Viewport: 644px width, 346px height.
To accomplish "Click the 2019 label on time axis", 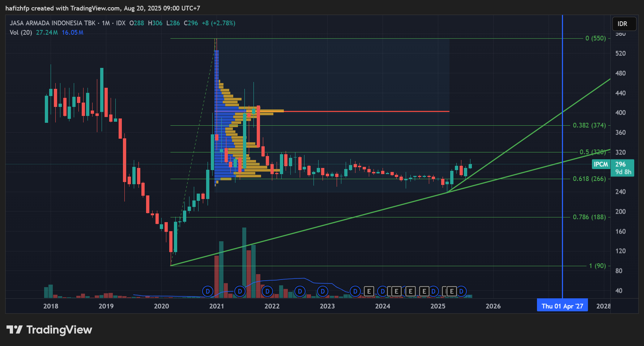I will pos(106,306).
